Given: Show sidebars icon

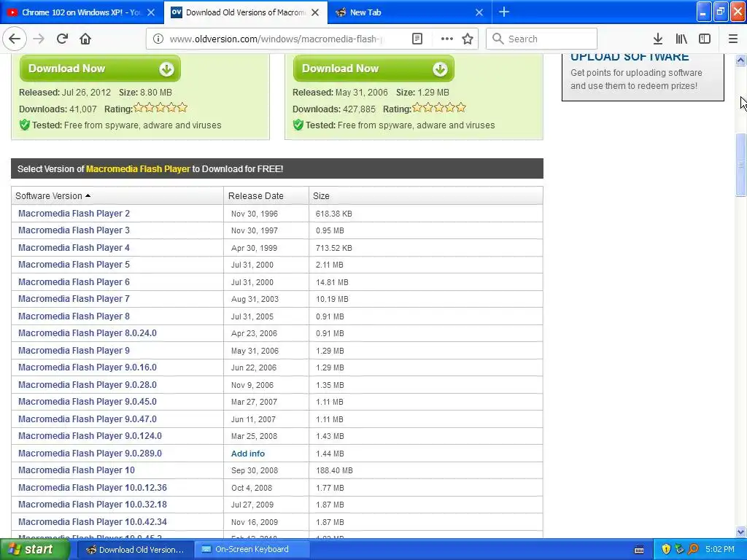Looking at the screenshot, I should [x=705, y=39].
